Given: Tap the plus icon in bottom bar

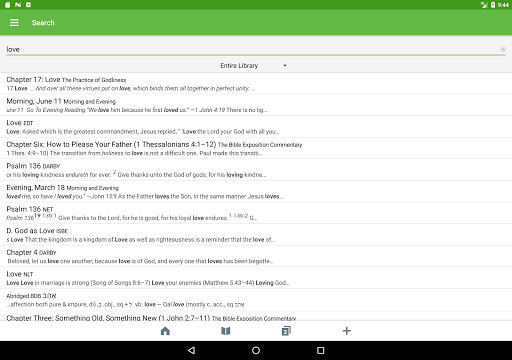Looking at the screenshot, I should [347, 331].
